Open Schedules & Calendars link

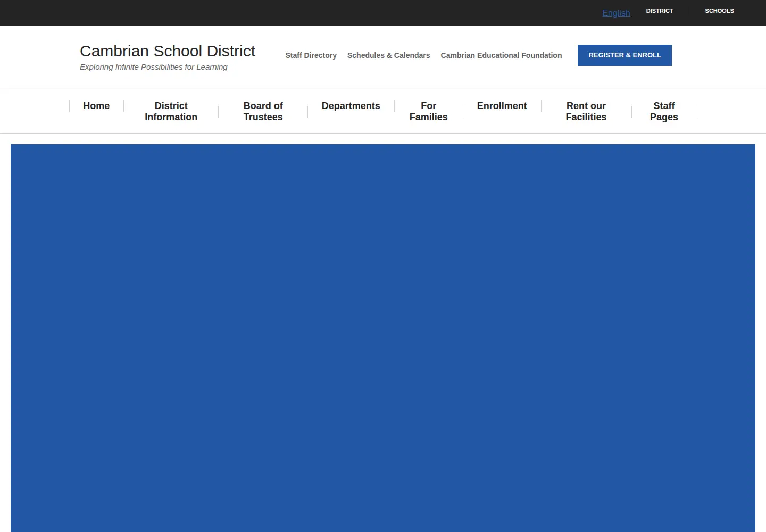point(388,55)
